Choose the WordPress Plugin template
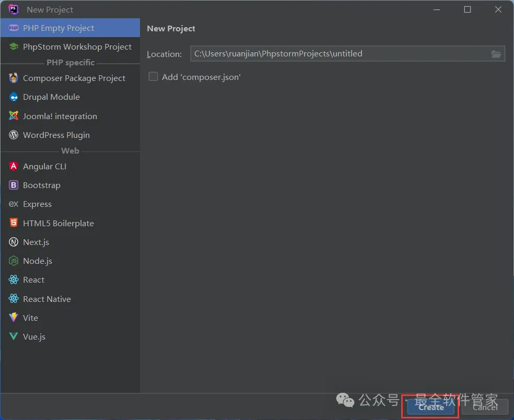 70,135
